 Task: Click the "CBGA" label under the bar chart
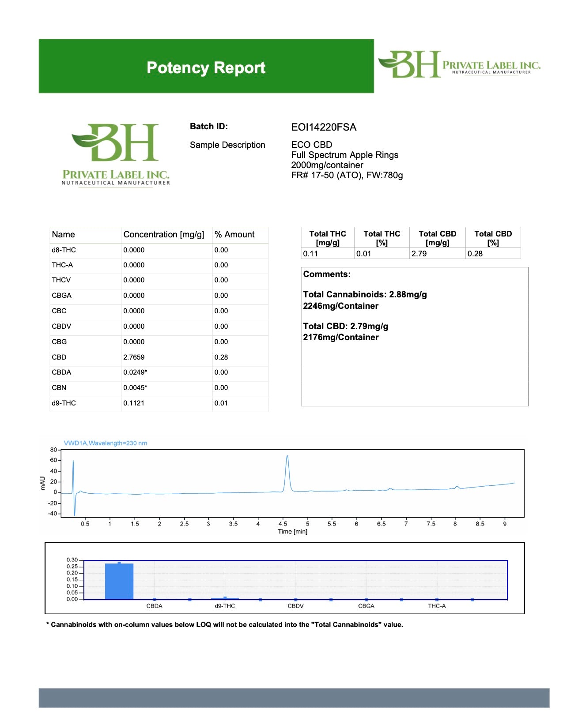[x=366, y=606]
